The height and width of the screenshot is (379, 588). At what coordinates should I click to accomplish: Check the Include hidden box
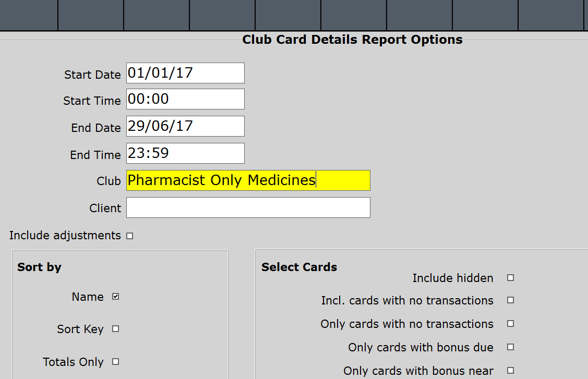pos(511,278)
